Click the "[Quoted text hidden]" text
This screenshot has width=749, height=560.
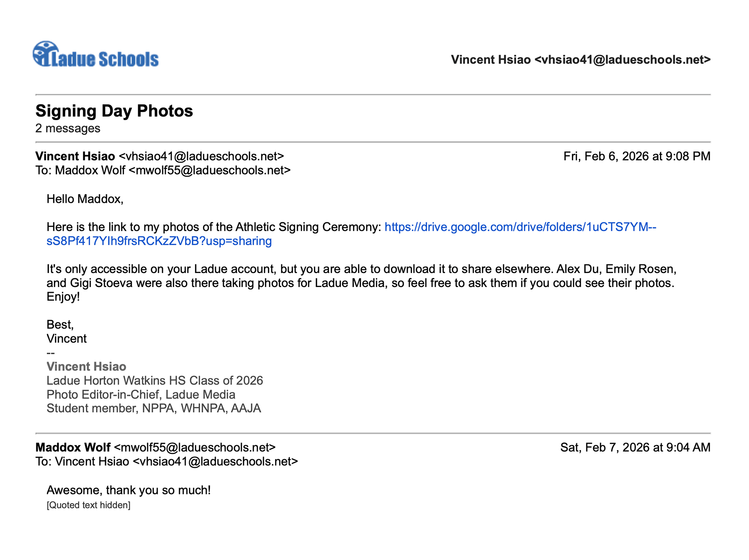pyautogui.click(x=89, y=505)
